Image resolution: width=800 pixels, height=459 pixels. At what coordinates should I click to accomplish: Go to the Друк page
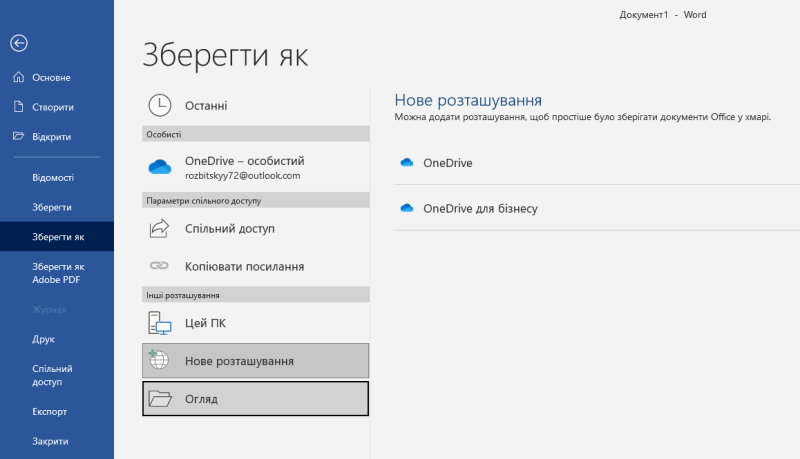click(x=43, y=339)
